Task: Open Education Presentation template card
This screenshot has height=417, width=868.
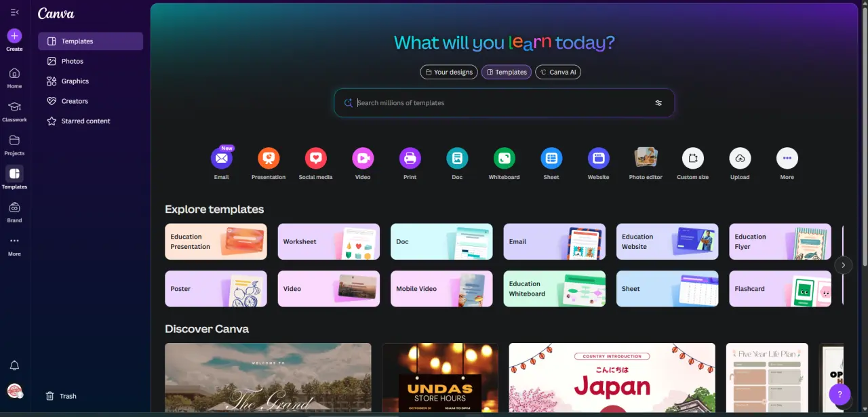Action: (x=216, y=241)
